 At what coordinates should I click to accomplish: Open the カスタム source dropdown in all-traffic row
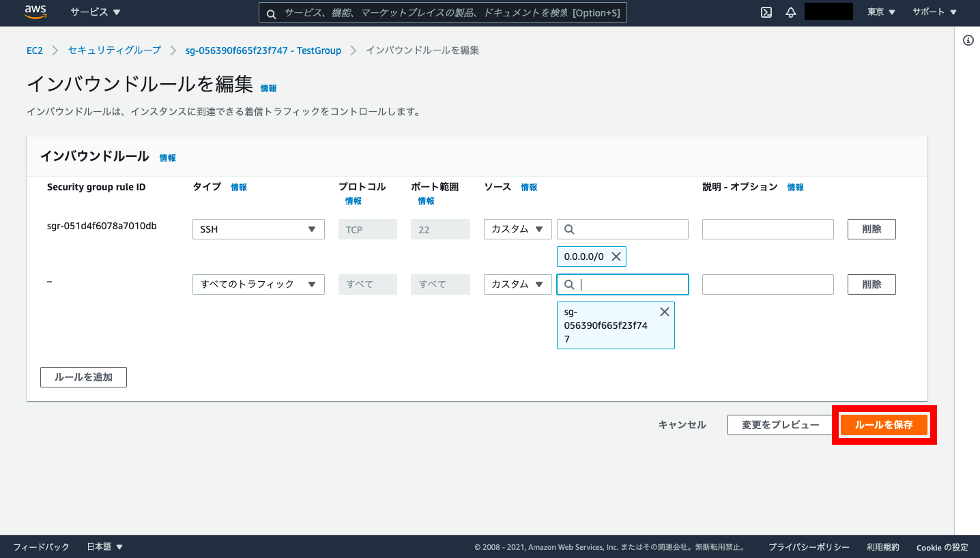(518, 284)
